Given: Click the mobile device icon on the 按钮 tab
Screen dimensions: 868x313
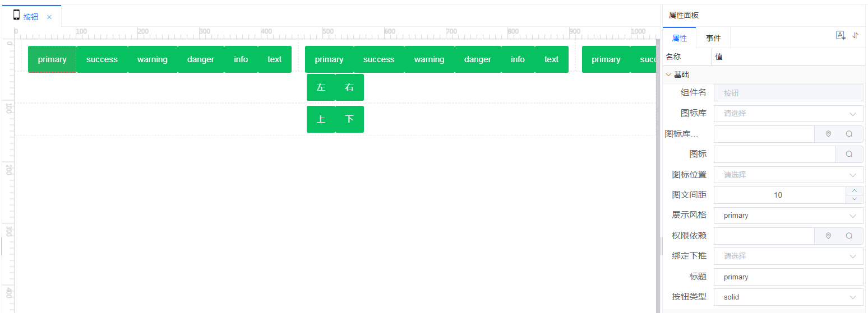Looking at the screenshot, I should [16, 16].
